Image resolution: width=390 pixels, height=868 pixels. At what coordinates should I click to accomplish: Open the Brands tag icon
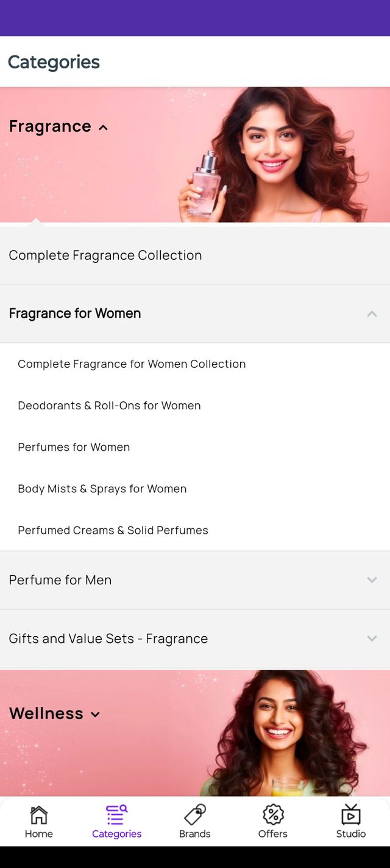pos(195,814)
